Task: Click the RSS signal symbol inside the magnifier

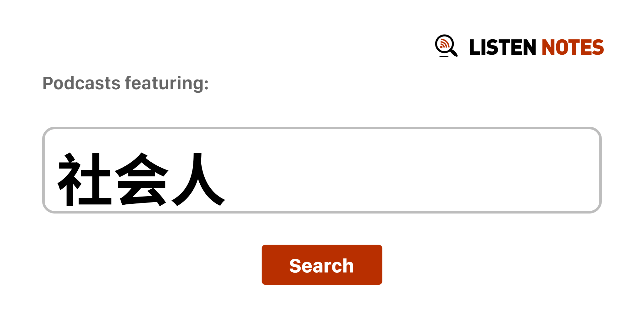Action: coord(444,44)
